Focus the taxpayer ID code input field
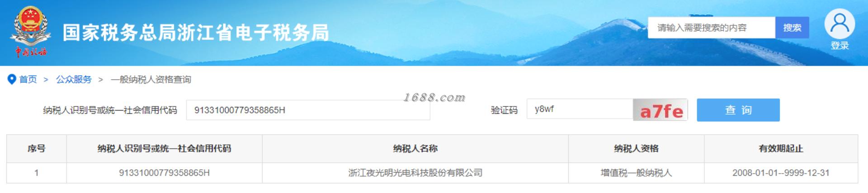Image resolution: width=868 pixels, height=193 pixels. point(308,110)
